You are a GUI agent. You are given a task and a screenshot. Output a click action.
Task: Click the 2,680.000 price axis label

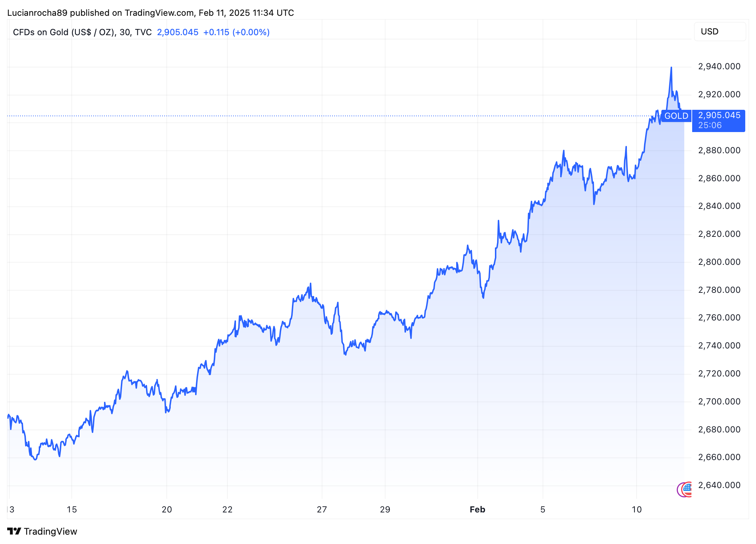[x=719, y=430]
